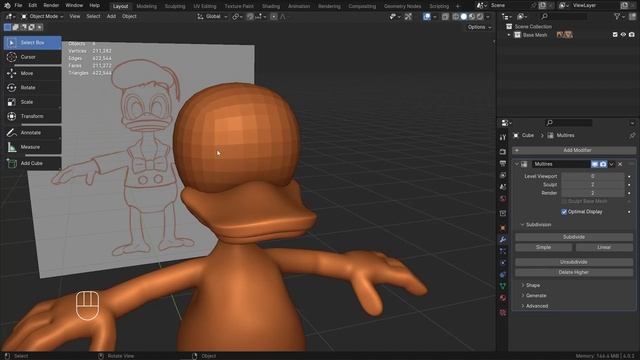640x360 pixels.
Task: Toggle Optimal Display checkbox
Action: coord(564,212)
